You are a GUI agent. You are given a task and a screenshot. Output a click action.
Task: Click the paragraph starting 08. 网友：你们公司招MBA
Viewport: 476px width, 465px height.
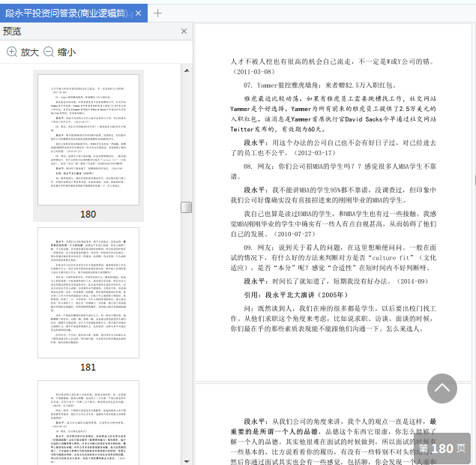point(334,171)
